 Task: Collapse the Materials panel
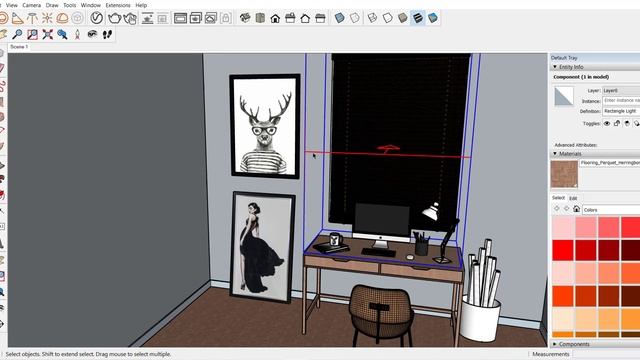coord(555,154)
